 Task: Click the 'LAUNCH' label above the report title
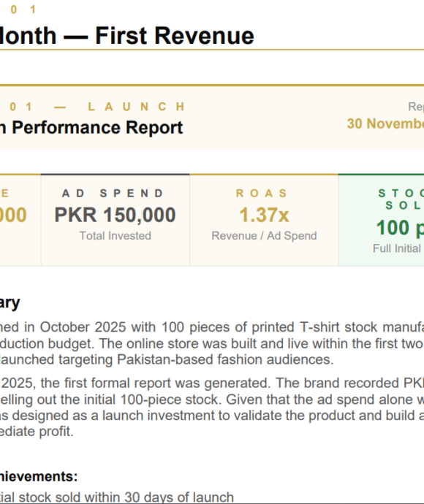(x=137, y=107)
